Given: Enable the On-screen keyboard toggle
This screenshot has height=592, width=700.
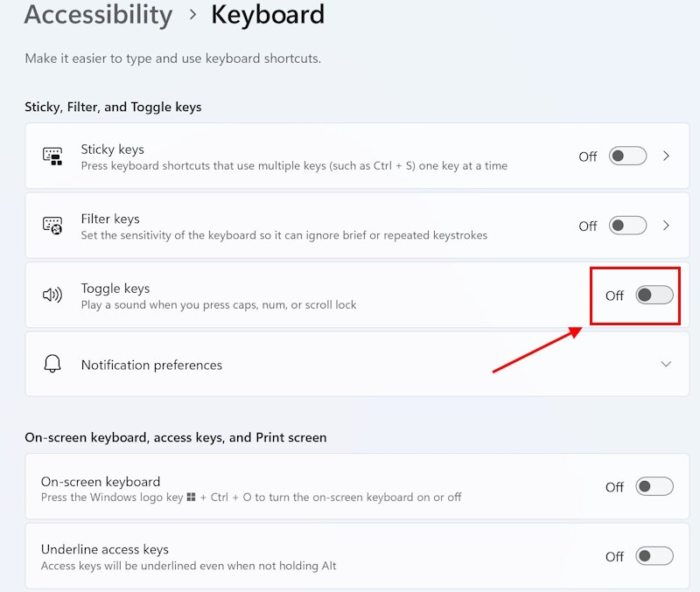Looking at the screenshot, I should [x=654, y=487].
